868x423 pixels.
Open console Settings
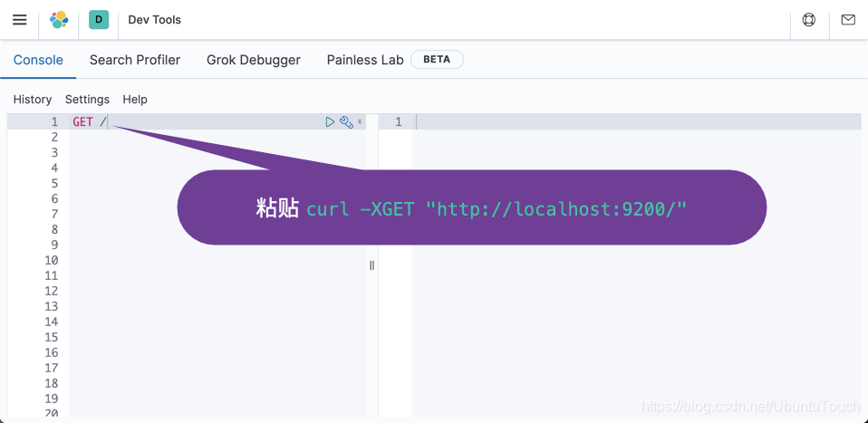coord(88,99)
